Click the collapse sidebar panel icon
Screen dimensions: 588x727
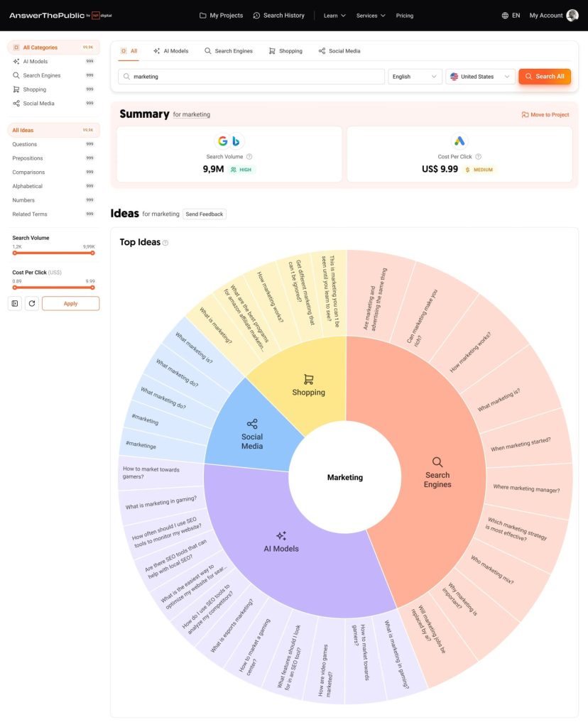(x=15, y=303)
